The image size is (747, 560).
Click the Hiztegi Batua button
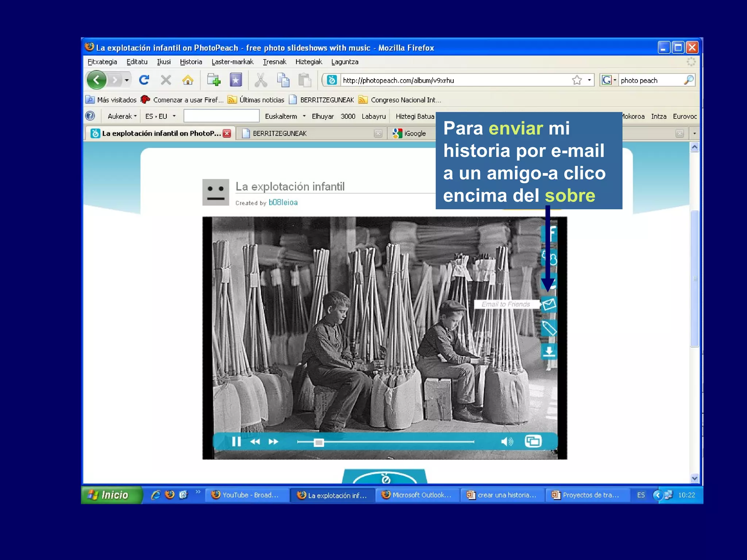(415, 116)
